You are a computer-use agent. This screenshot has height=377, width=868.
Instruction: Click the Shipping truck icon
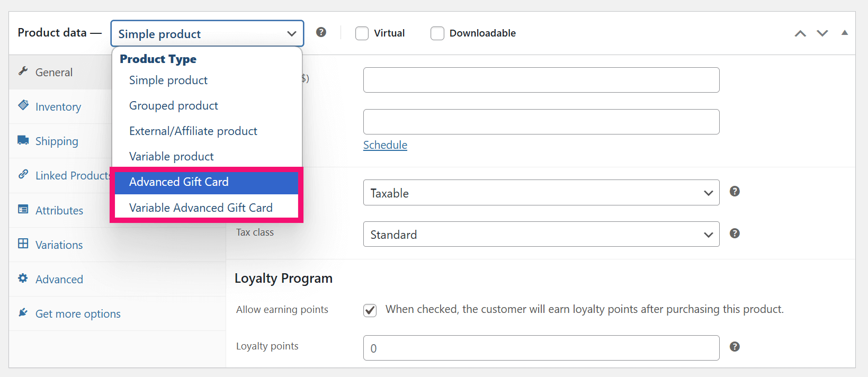tap(23, 140)
